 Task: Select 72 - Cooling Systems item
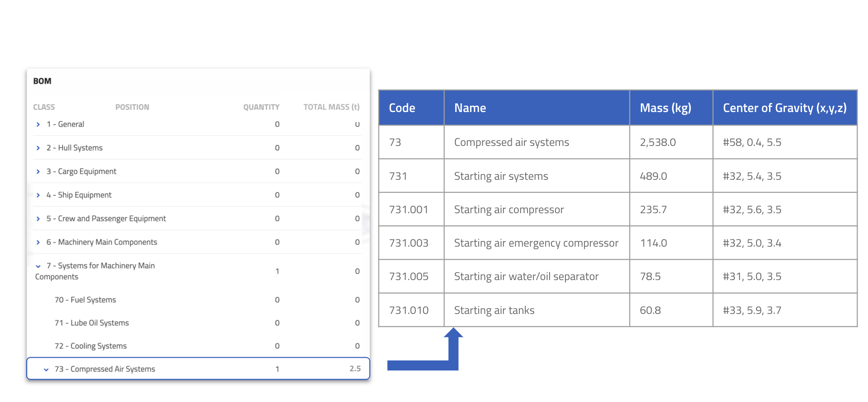(91, 346)
